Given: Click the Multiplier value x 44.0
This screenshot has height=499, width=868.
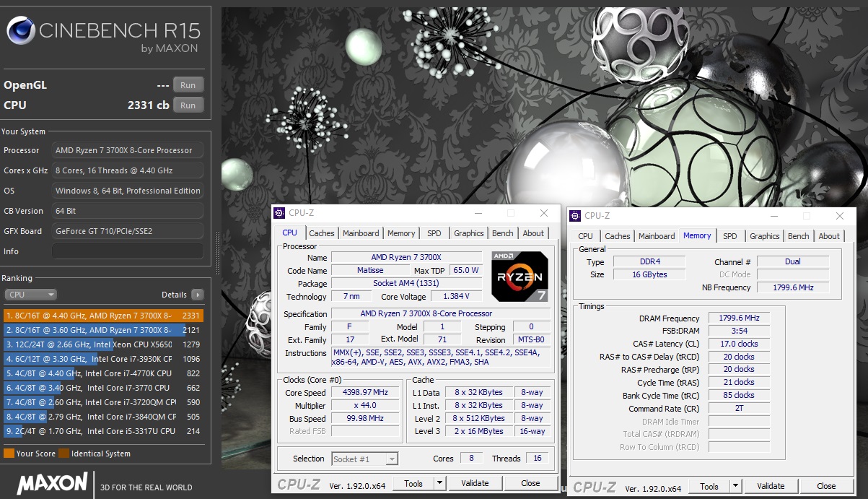Looking at the screenshot, I should (365, 405).
